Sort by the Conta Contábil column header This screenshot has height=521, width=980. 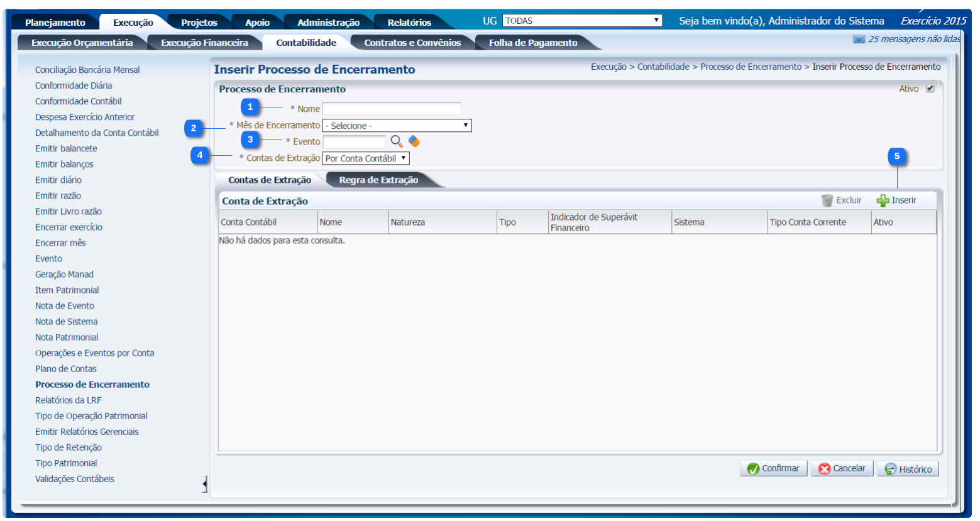coord(249,222)
